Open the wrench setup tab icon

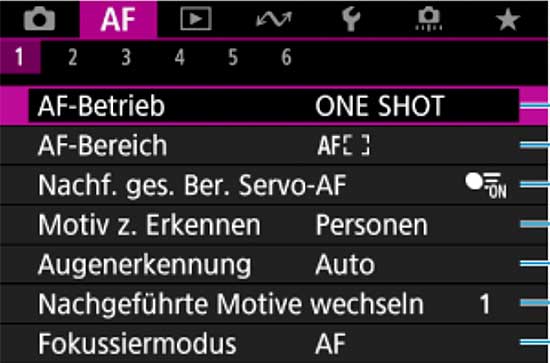tap(351, 20)
